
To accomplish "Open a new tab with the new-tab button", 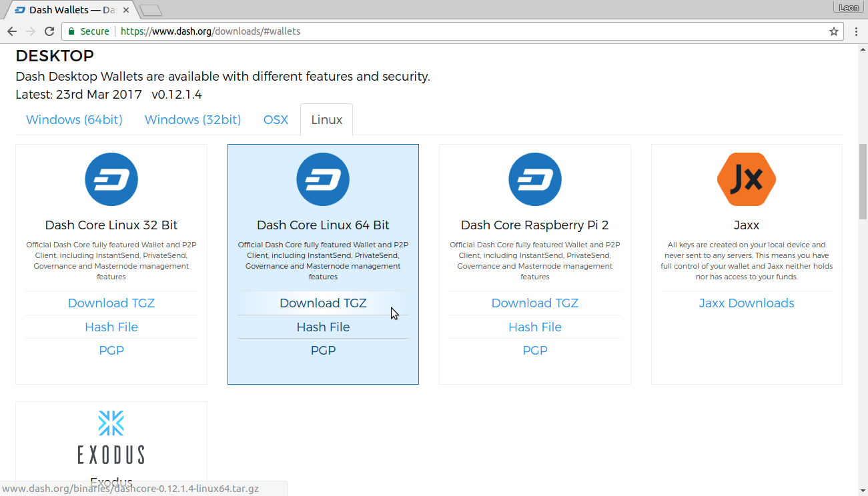I will [151, 11].
